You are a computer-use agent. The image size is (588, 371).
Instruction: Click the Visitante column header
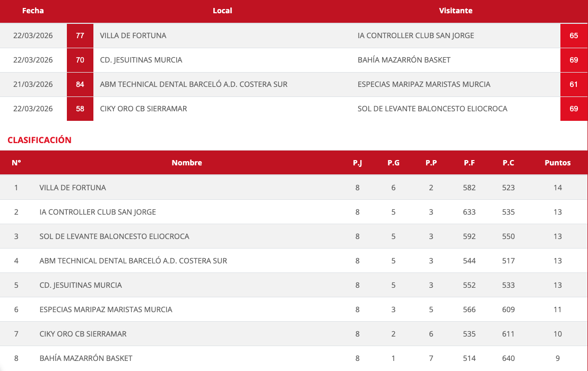[x=455, y=11]
